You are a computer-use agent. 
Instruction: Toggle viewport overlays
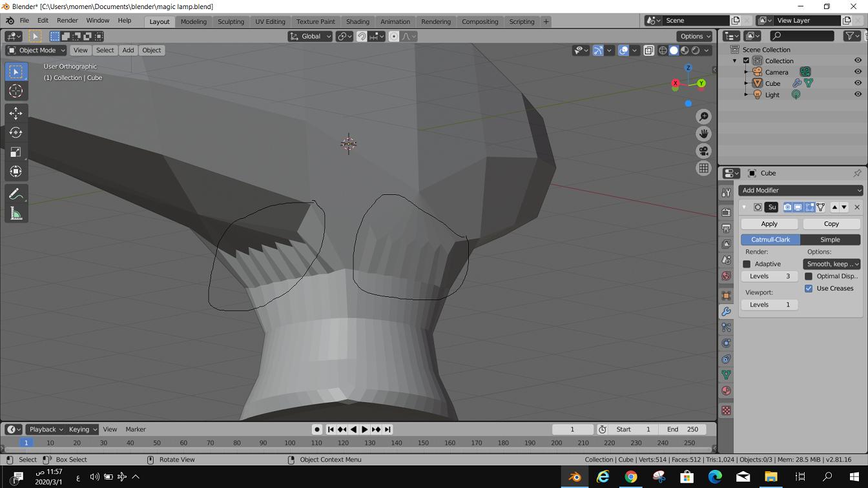click(x=623, y=50)
